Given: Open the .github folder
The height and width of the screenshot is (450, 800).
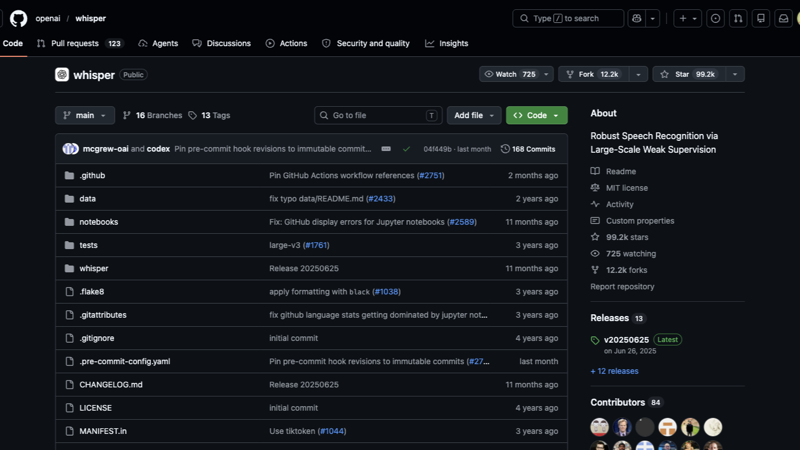Looking at the screenshot, I should pos(92,176).
